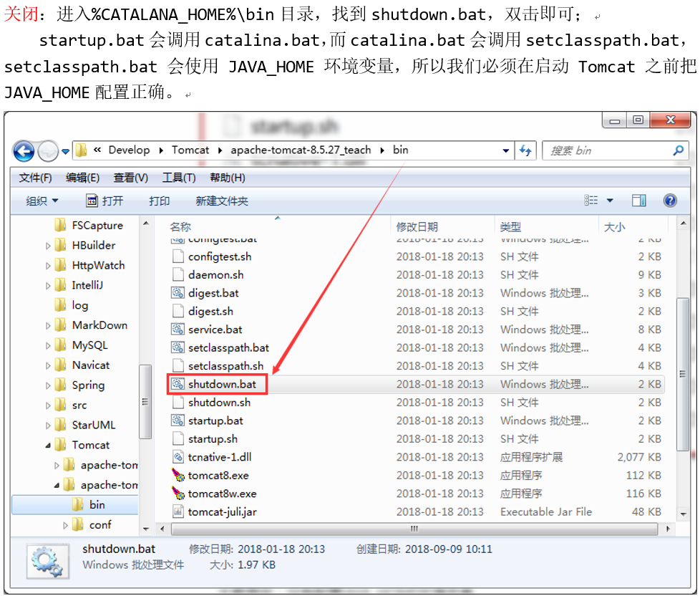Click the 打开 toolbar button
The height and width of the screenshot is (601, 700).
[104, 201]
